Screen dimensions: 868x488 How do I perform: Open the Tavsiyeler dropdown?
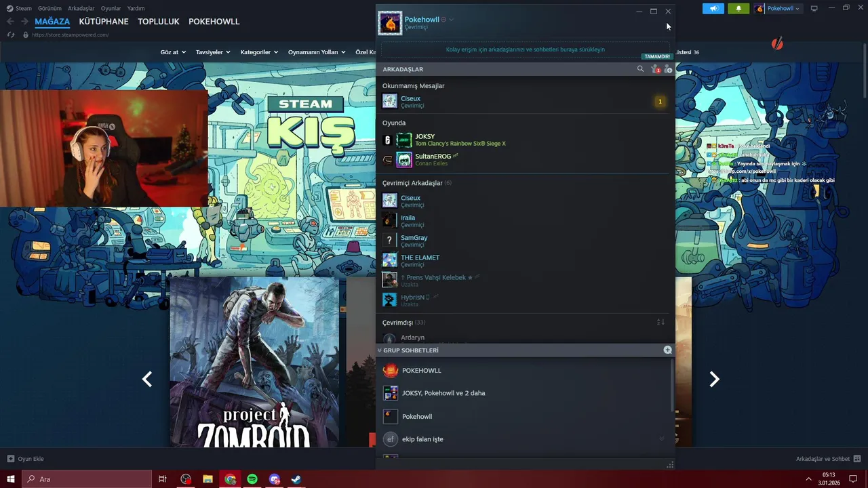coord(213,52)
